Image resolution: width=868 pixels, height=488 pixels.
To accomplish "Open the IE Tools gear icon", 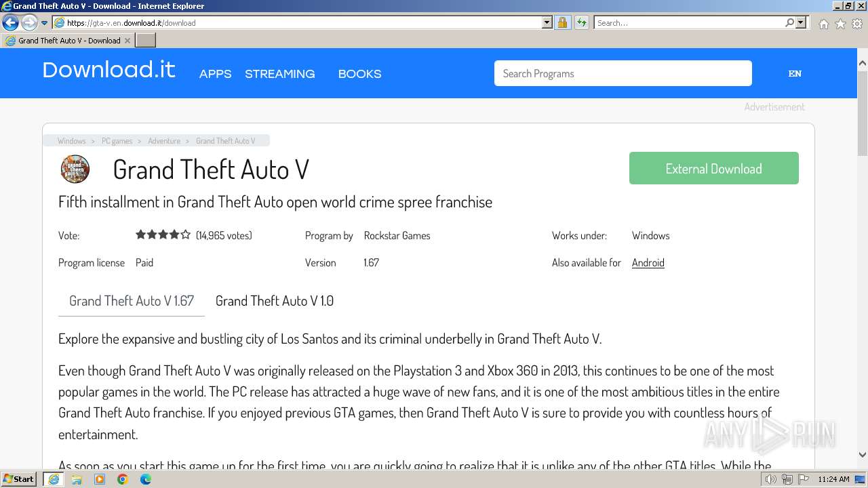I will click(857, 24).
